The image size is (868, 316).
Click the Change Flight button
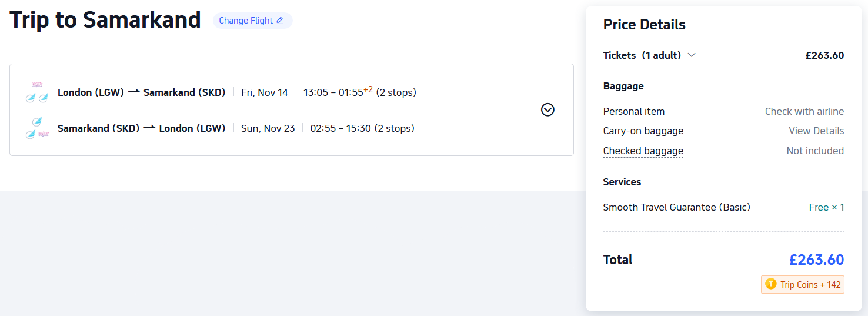click(252, 21)
